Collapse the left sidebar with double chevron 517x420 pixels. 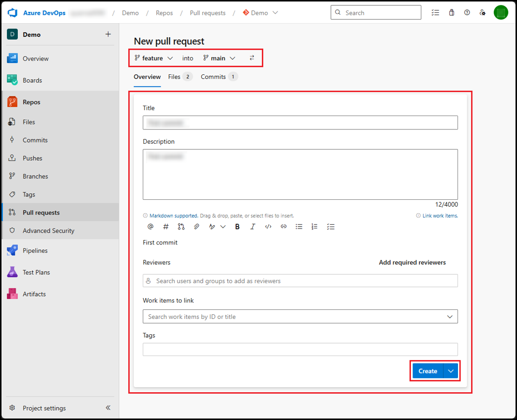point(108,408)
